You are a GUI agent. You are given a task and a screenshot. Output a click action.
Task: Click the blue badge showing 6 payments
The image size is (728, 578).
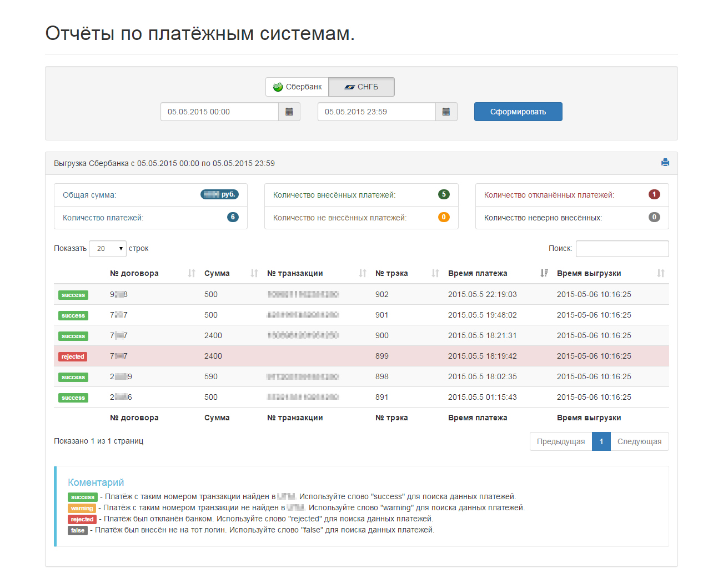tap(233, 217)
